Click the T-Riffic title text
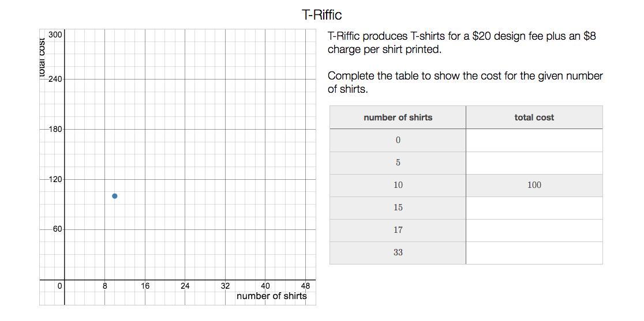The height and width of the screenshot is (321, 644). [x=321, y=15]
